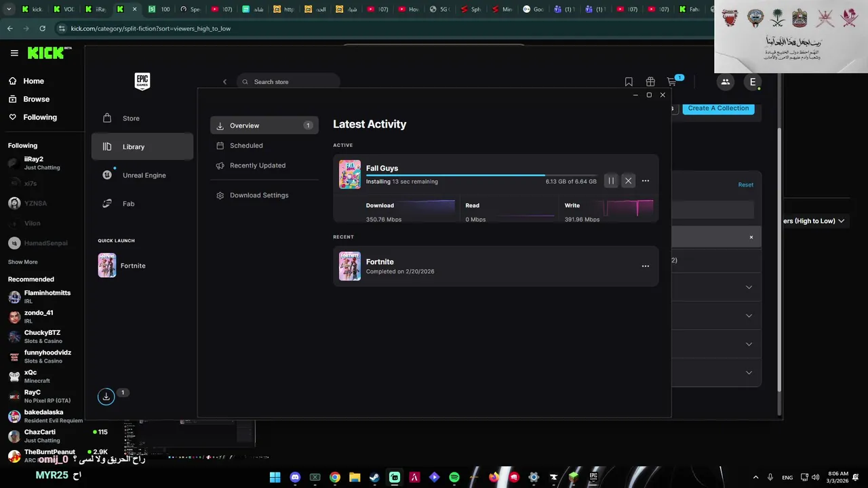The image size is (868, 488).
Task: Open Firefox from taskbar
Action: click(494, 477)
